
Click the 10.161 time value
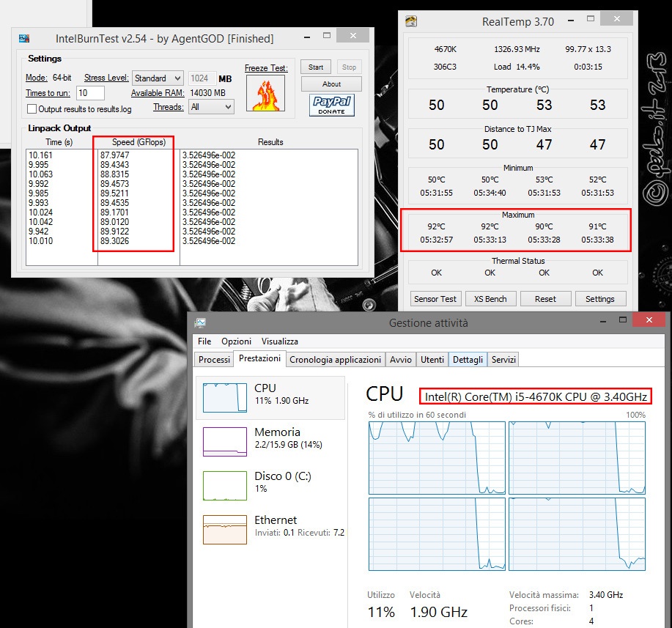point(41,155)
